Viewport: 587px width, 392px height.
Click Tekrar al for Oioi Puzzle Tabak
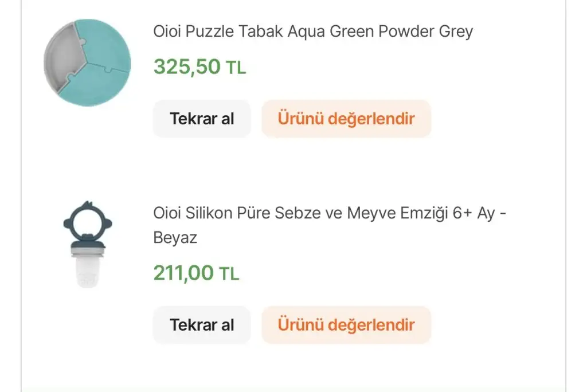click(x=202, y=119)
